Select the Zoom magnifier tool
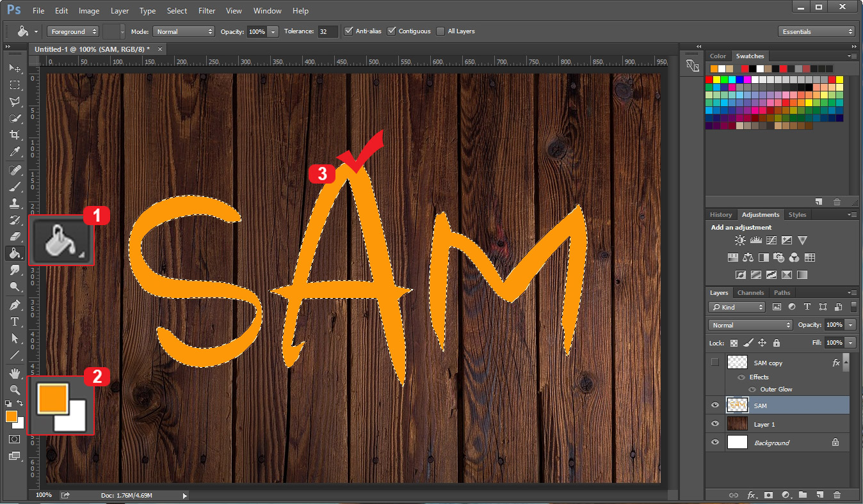The height and width of the screenshot is (504, 863). click(x=15, y=390)
